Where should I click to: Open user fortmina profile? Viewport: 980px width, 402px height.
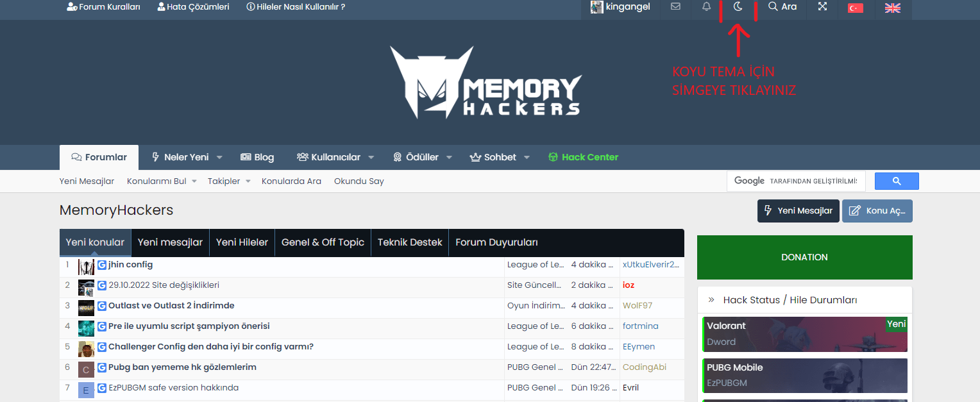pos(641,326)
